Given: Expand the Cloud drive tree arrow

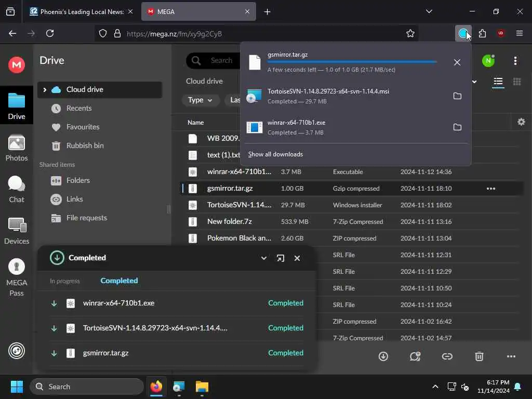Looking at the screenshot, I should (x=45, y=89).
